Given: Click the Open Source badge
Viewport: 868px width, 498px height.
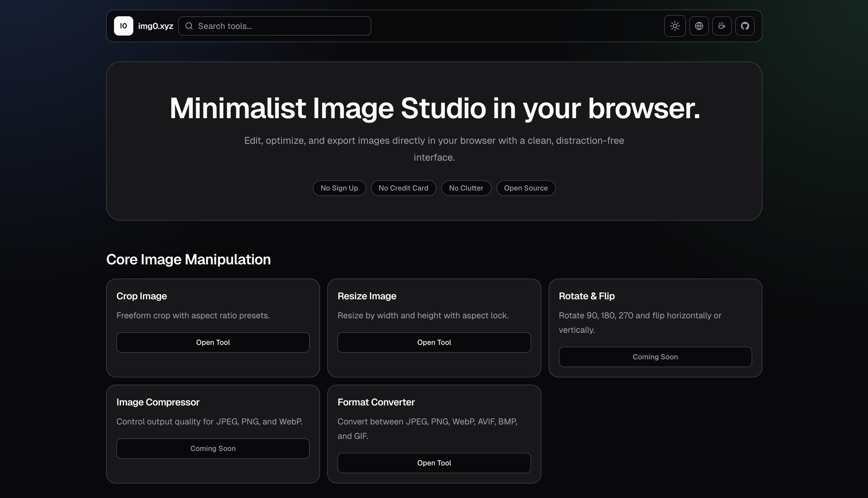Looking at the screenshot, I should (525, 188).
